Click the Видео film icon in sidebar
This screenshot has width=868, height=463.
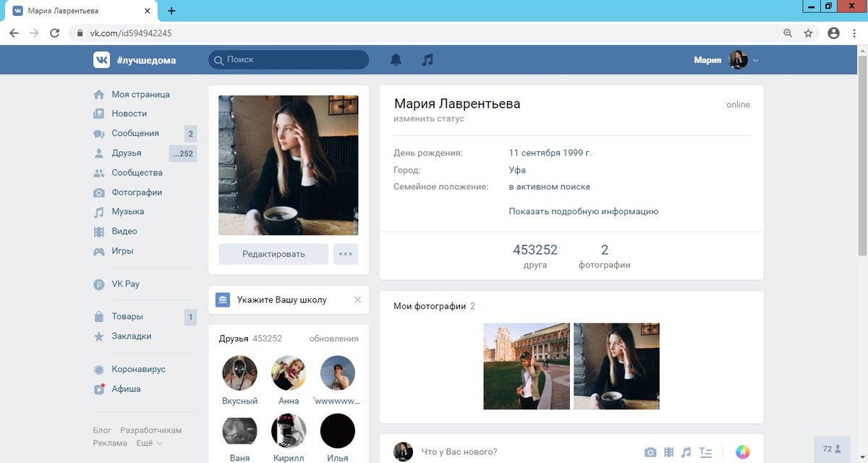tap(99, 231)
